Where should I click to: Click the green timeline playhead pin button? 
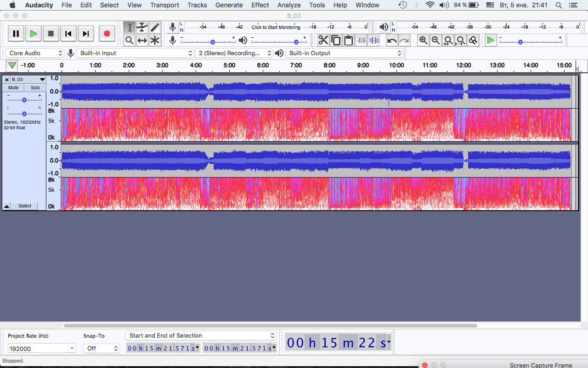[x=12, y=65]
